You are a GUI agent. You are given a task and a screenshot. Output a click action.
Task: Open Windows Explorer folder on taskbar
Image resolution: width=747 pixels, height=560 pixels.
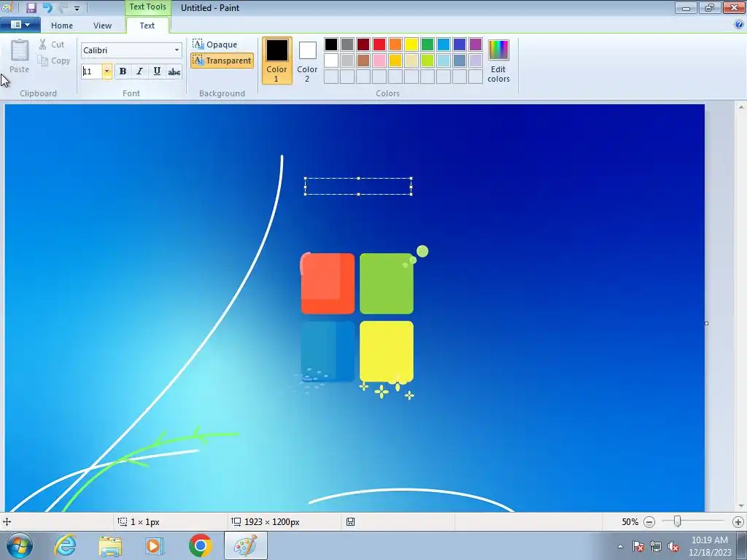click(x=110, y=545)
